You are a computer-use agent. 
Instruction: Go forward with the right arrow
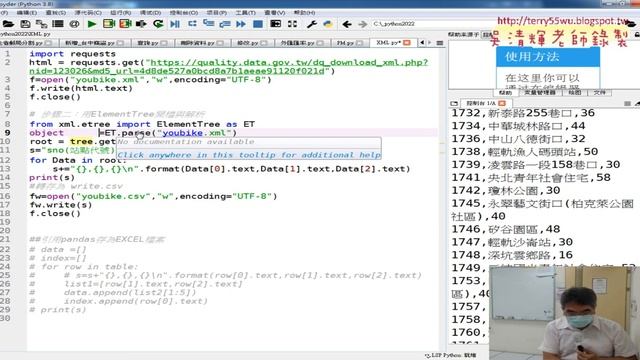click(x=362, y=24)
